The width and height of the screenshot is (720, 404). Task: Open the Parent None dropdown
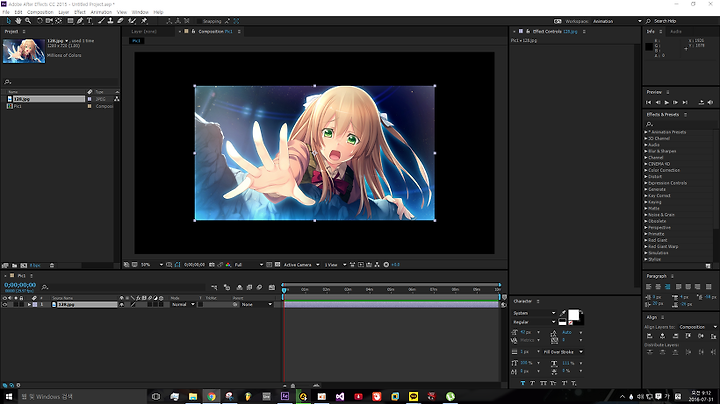point(257,304)
